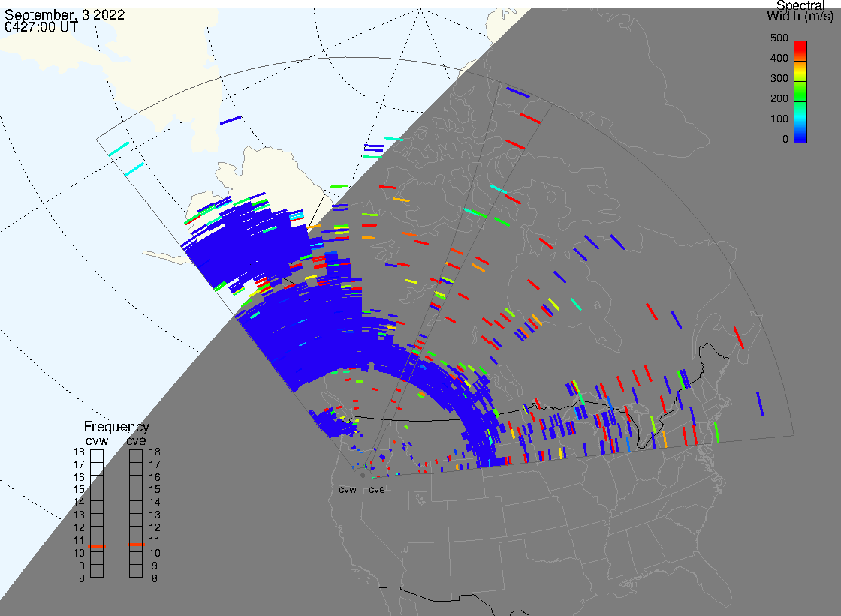This screenshot has width=841, height=616.
Task: Click the date label September, 3 2022
Action: (x=65, y=14)
